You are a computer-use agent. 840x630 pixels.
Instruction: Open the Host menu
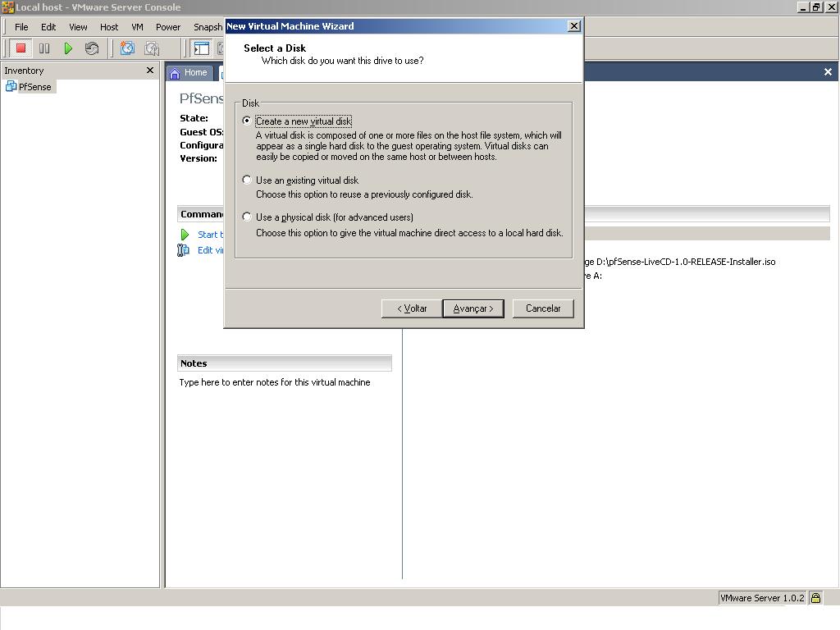coord(109,27)
